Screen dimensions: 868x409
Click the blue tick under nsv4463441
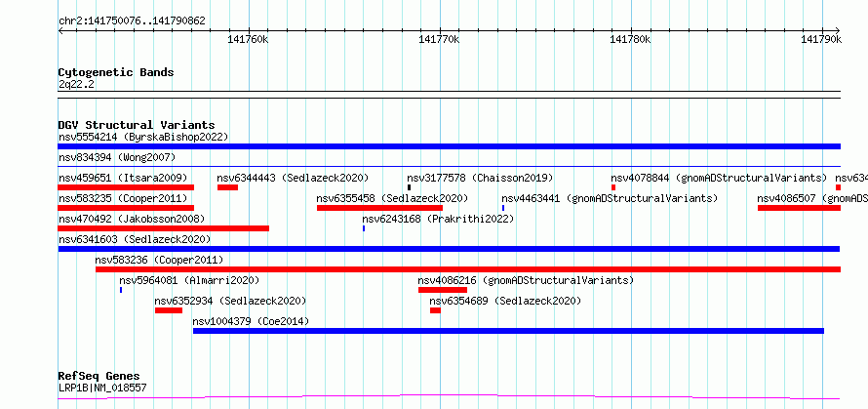[503, 208]
